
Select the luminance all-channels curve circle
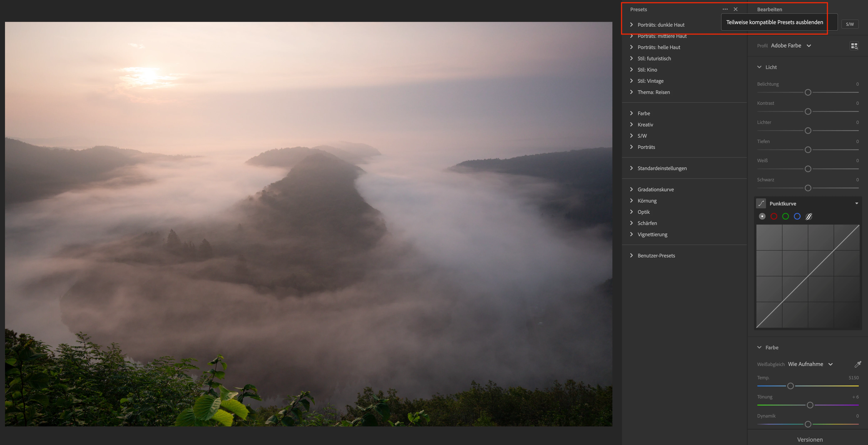tap(762, 216)
